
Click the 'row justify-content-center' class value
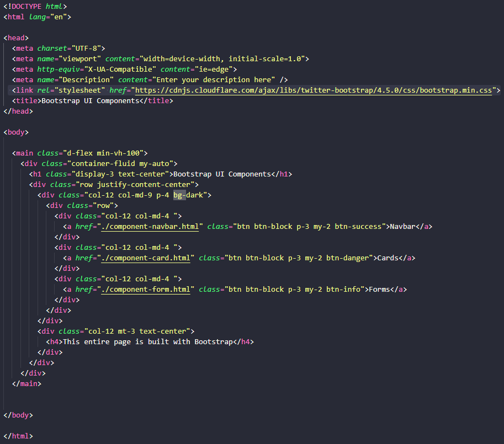click(x=135, y=185)
